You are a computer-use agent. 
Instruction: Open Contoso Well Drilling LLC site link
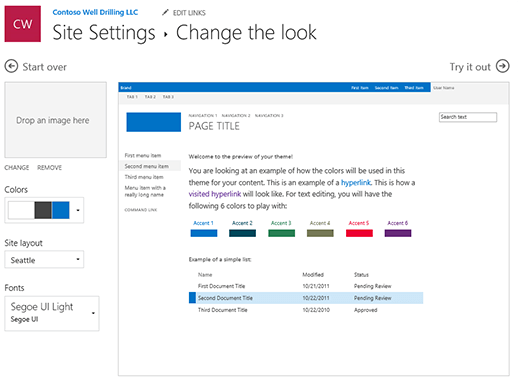pos(95,12)
